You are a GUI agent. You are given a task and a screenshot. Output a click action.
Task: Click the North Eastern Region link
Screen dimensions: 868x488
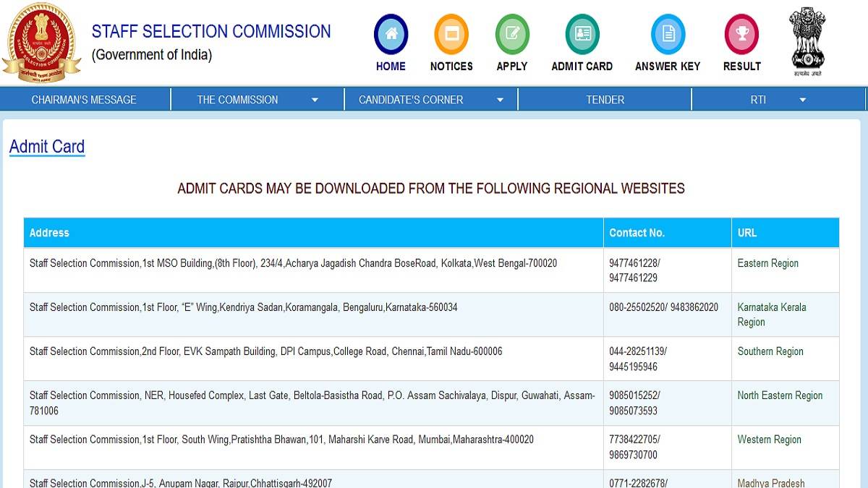coord(779,395)
